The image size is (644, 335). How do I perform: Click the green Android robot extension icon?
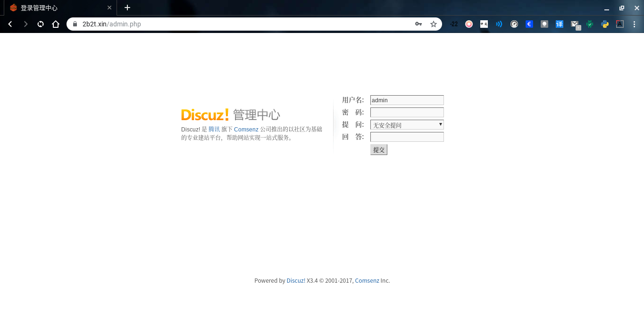[x=590, y=24]
